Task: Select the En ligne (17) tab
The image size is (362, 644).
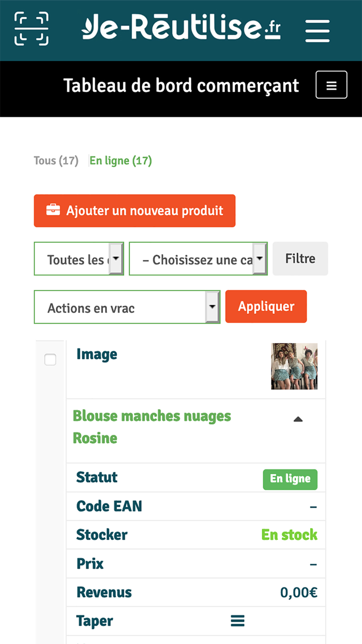Action: click(x=120, y=160)
